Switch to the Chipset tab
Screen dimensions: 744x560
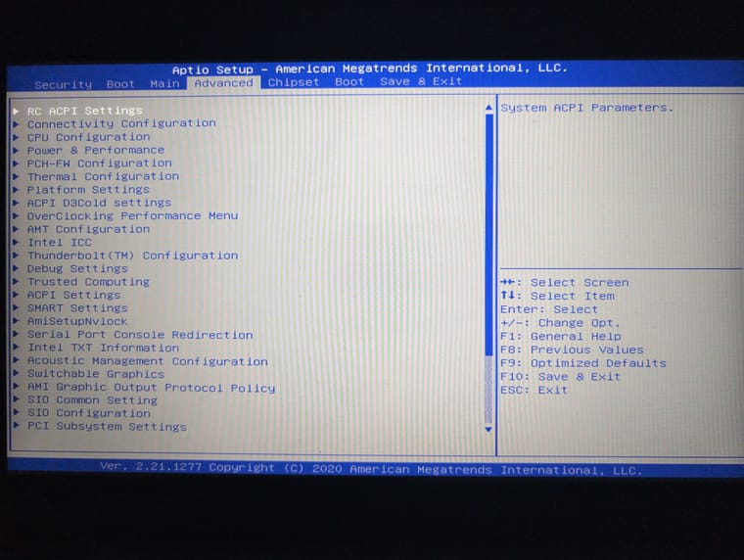pos(294,82)
